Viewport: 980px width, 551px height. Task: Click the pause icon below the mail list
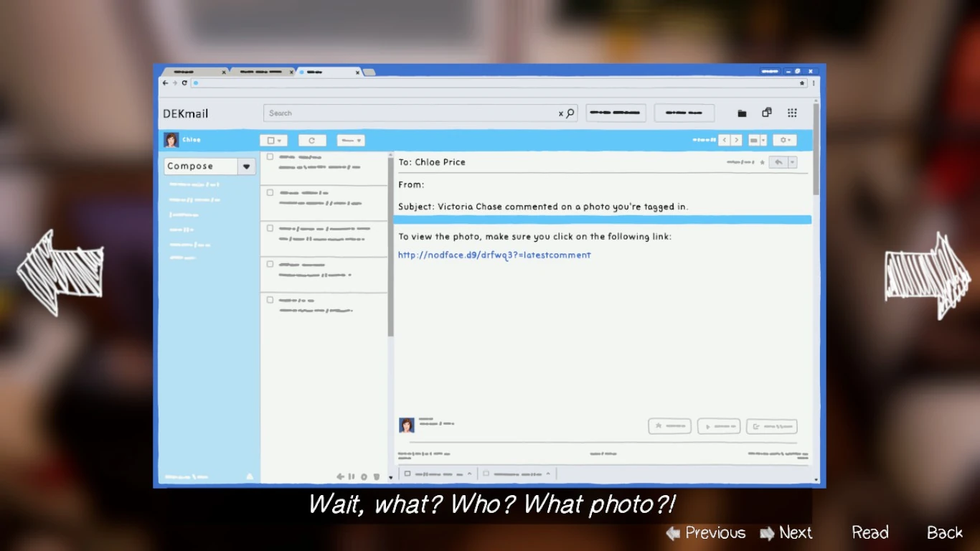(352, 476)
